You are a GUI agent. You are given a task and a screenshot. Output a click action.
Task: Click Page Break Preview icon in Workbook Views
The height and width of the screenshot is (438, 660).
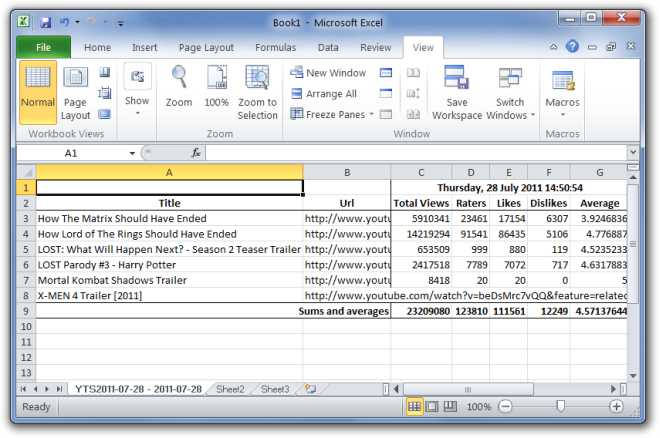[105, 72]
